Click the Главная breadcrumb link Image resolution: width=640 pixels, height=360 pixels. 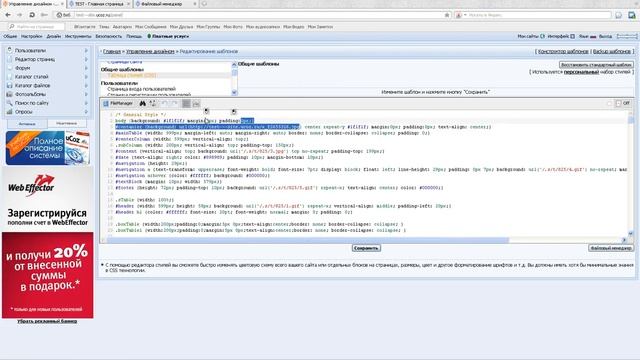112,51
